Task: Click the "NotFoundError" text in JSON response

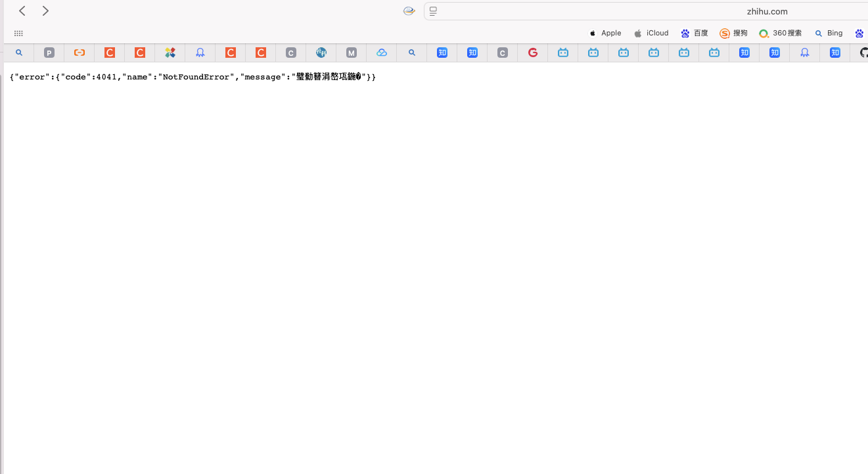Action: click(x=196, y=77)
